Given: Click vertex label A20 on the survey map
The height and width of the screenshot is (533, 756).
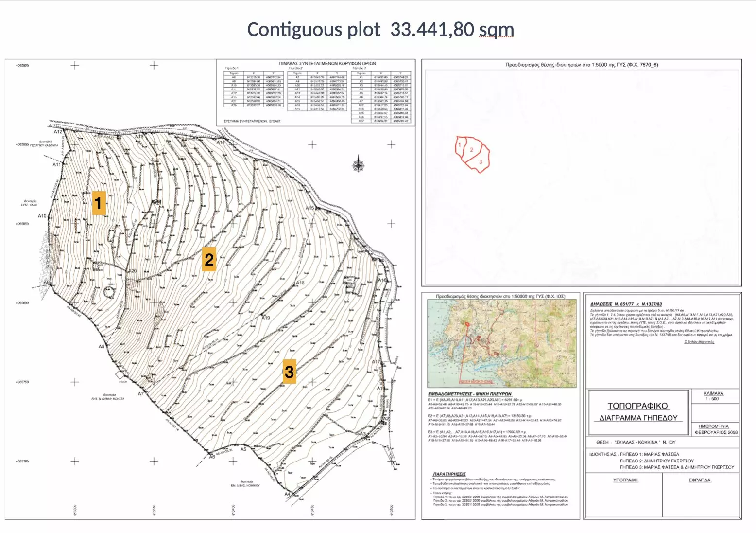Looking at the screenshot, I should click(x=132, y=271).
